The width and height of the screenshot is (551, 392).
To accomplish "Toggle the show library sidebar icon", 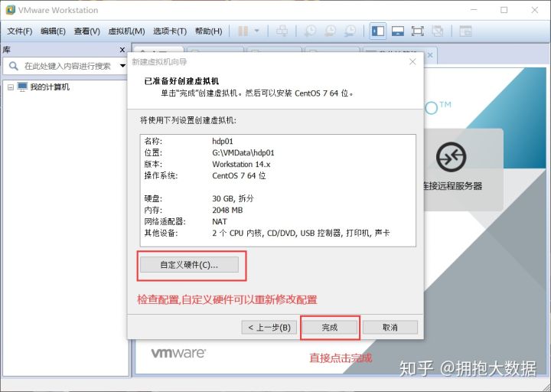I will pos(378,31).
